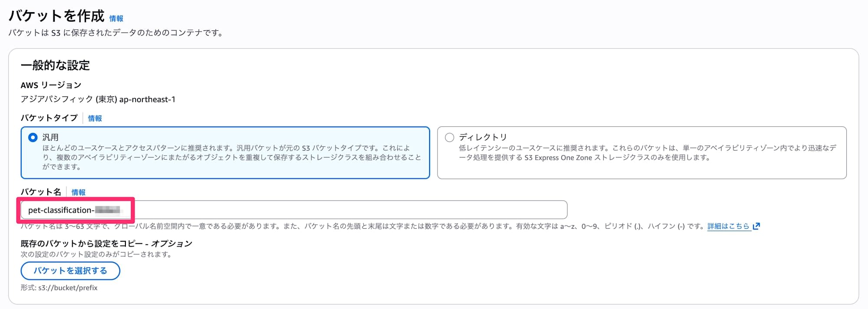Click external link icon beside 詳細はこちら

(756, 226)
